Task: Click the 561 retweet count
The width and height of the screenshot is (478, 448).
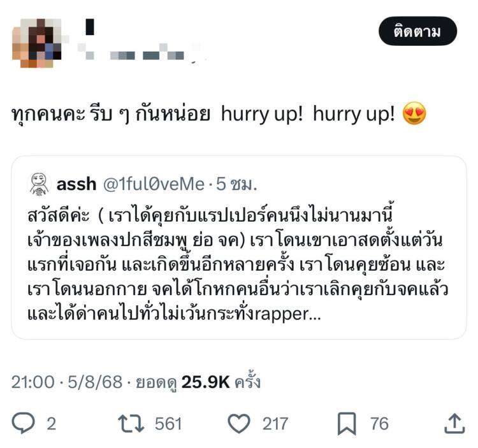Action: [168, 424]
